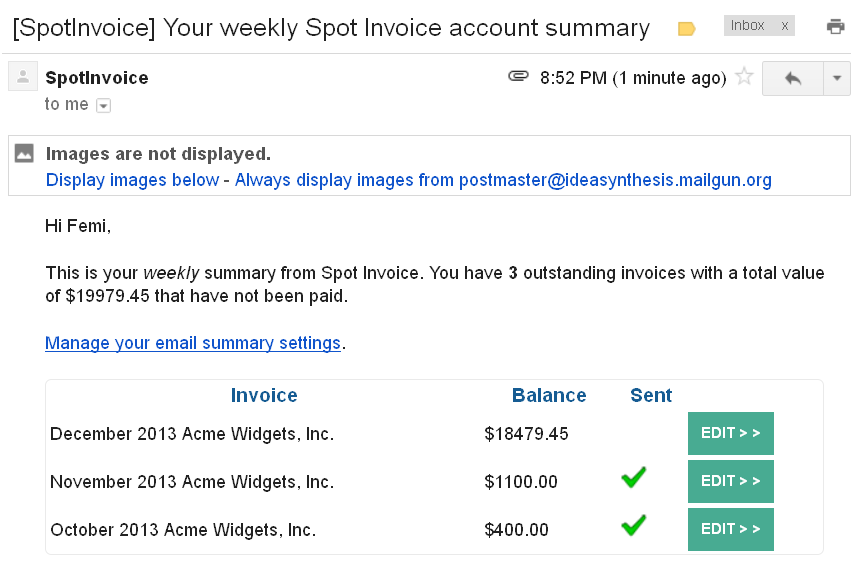Click "Display images below" link

point(132,180)
